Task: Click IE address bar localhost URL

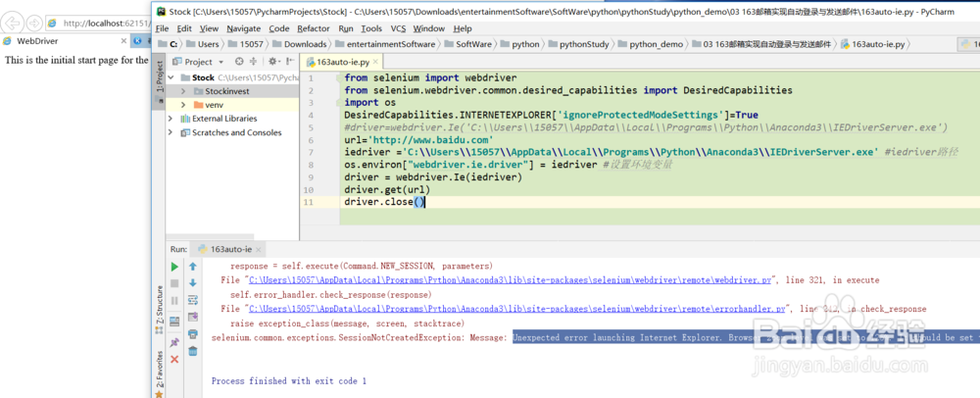Action: click(105, 24)
